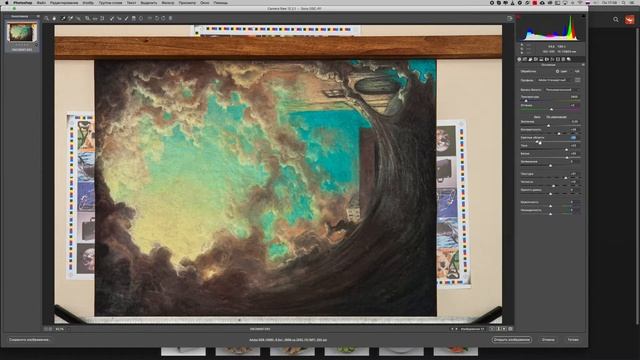Select the Hand tool
Image resolution: width=640 pixels, height=360 pixels.
54,18
